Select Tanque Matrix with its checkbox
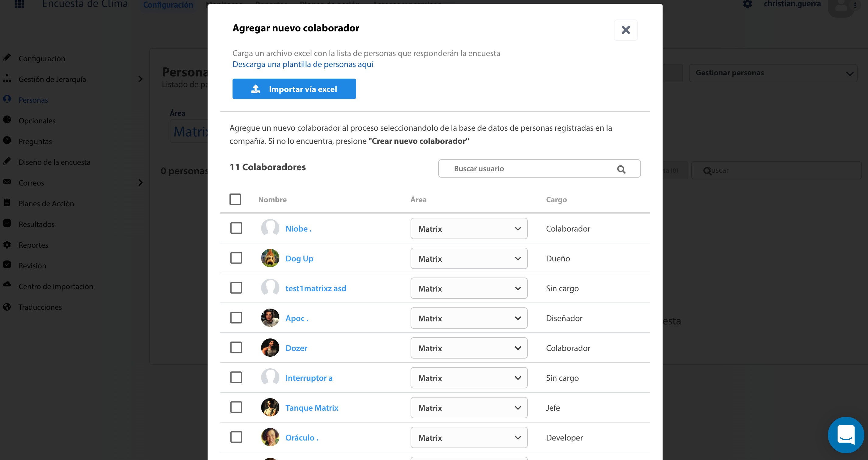868x460 pixels. coord(236,407)
